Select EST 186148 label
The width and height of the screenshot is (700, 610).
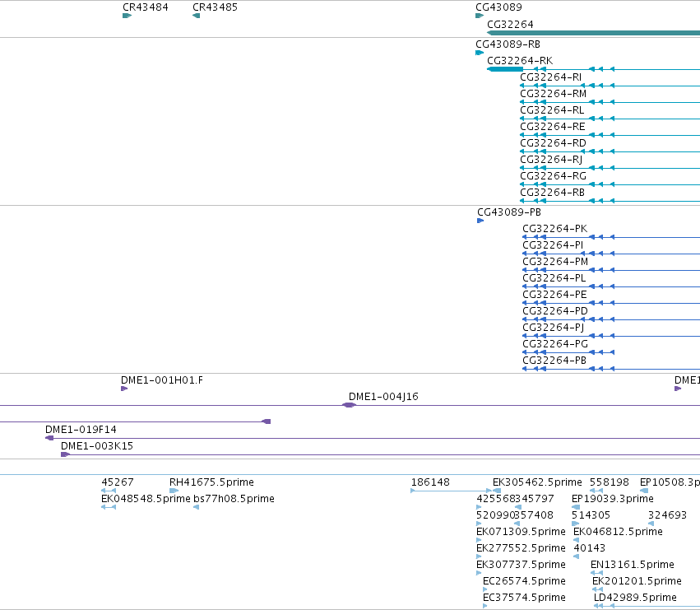tap(430, 482)
